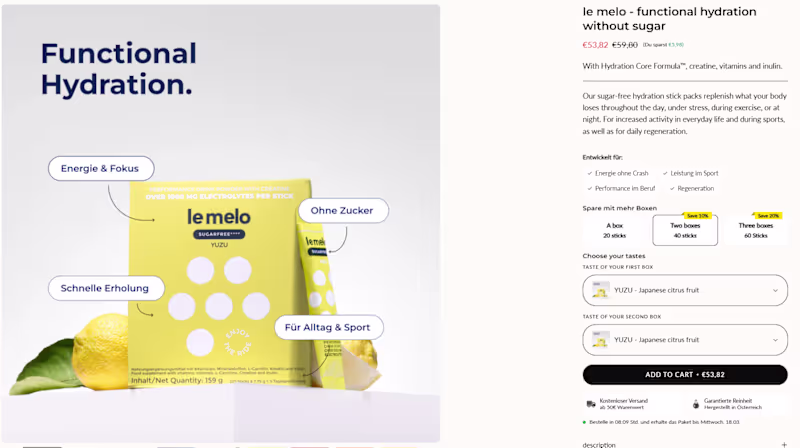Click the Save 10% badge
Screen dimensions: 800x448
(697, 215)
